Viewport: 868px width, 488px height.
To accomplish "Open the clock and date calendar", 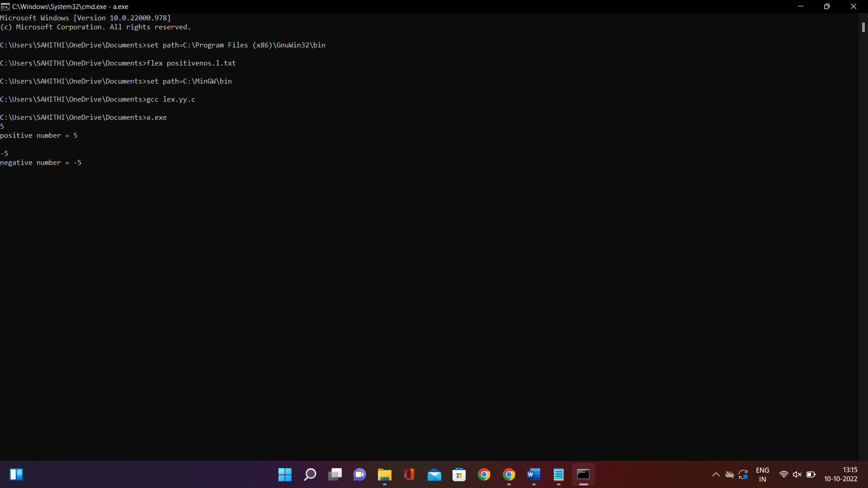I will (x=840, y=474).
